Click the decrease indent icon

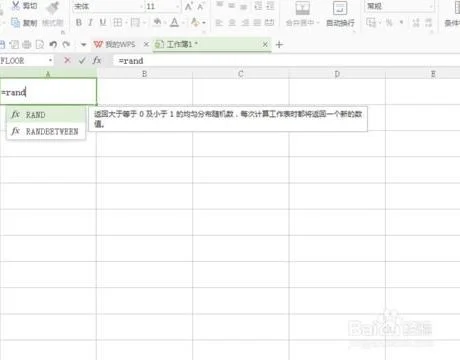pyautogui.click(x=258, y=6)
